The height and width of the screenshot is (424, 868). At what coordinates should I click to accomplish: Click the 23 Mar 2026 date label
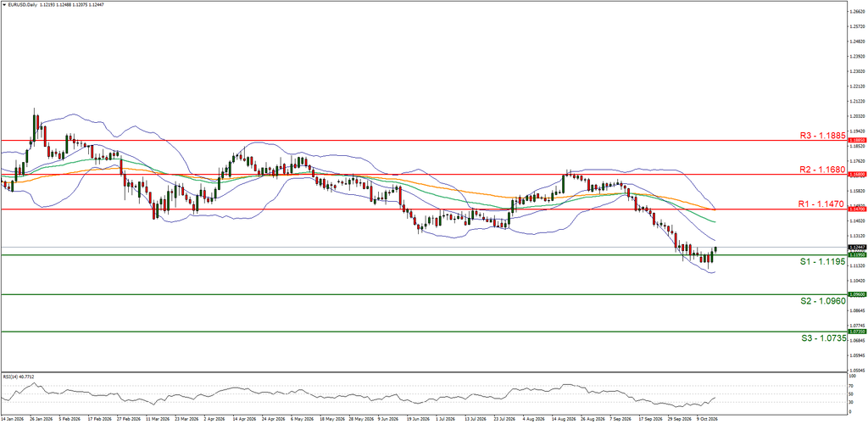(x=188, y=420)
